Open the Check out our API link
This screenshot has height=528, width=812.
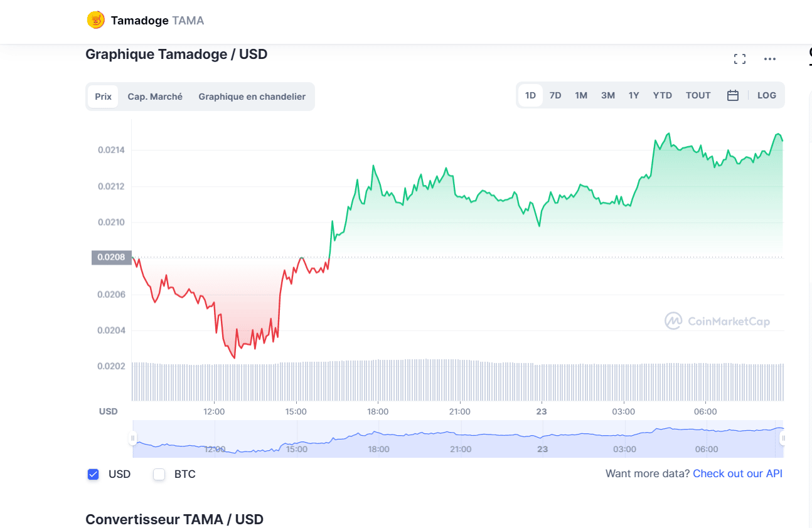pyautogui.click(x=737, y=473)
